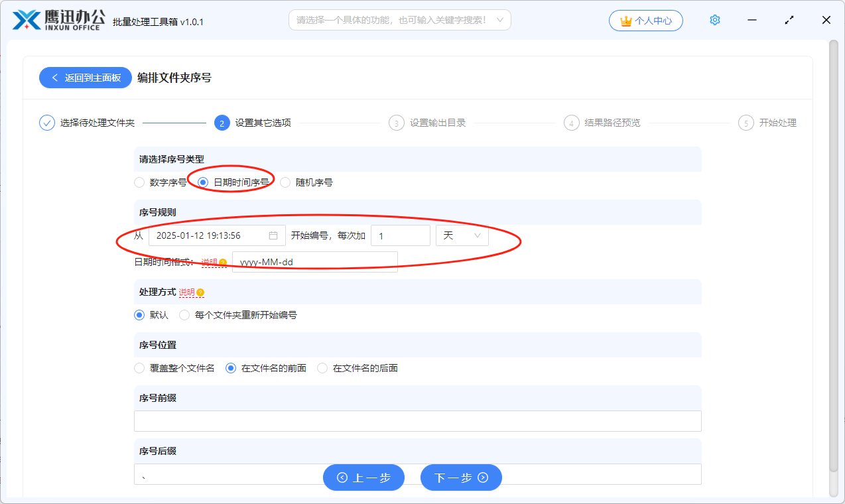Click the Inxun Office logo icon
Image resolution: width=845 pixels, height=504 pixels.
[27, 20]
